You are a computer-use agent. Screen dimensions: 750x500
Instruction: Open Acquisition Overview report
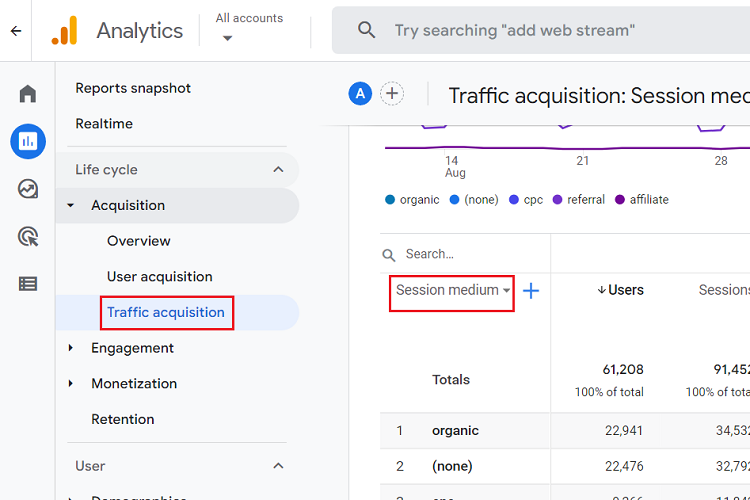139,241
